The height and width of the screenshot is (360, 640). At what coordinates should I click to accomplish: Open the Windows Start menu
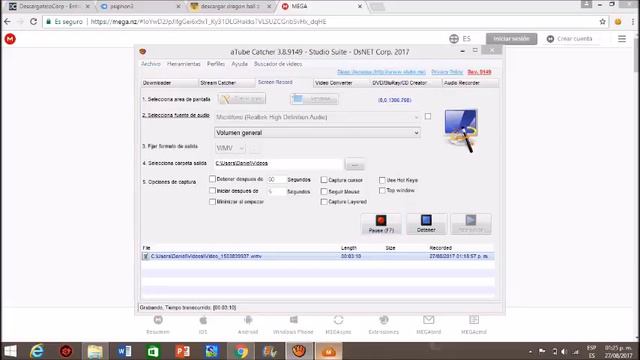(10, 351)
